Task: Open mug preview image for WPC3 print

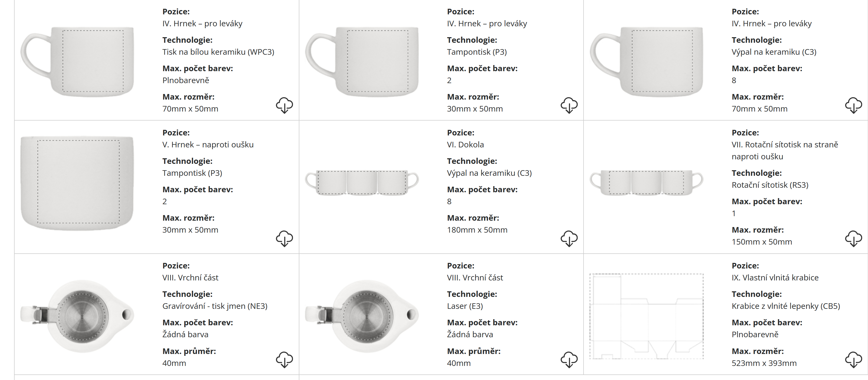Action: [x=78, y=61]
